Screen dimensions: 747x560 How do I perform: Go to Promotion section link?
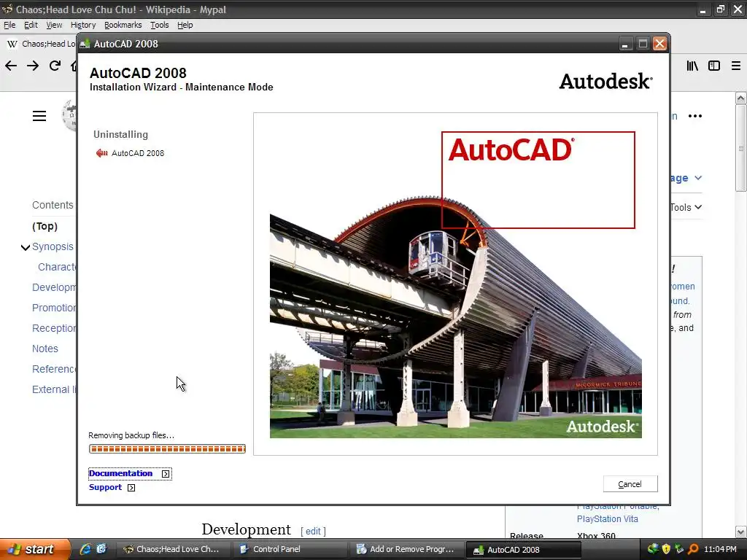point(54,308)
